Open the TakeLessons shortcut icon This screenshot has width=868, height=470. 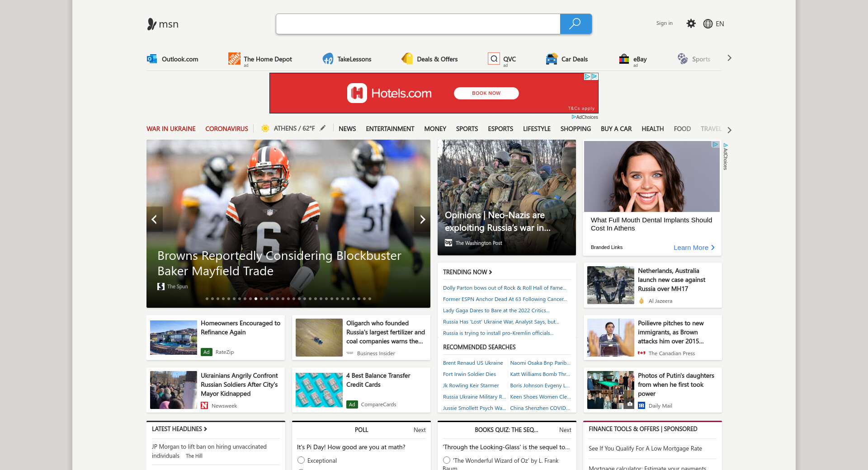[x=328, y=59]
